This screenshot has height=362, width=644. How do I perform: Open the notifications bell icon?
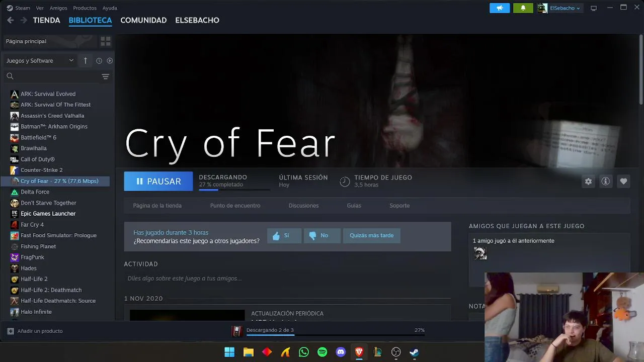point(523,8)
